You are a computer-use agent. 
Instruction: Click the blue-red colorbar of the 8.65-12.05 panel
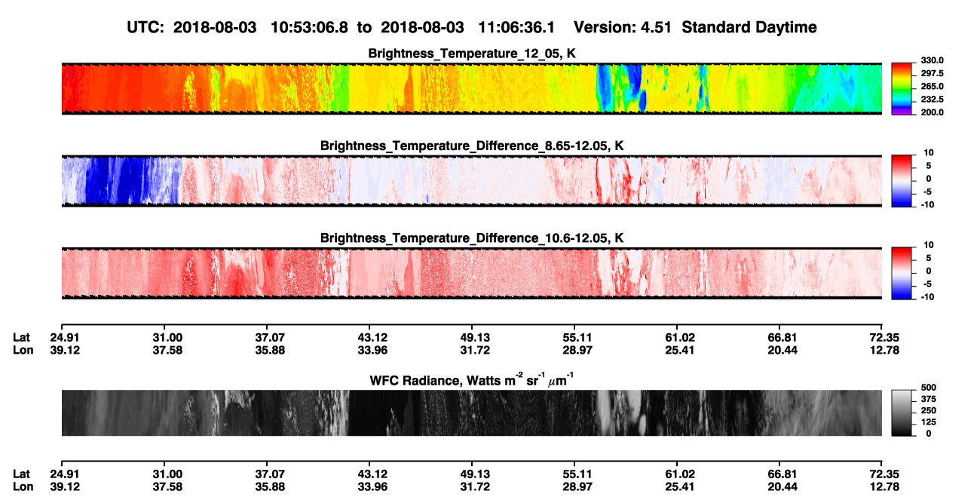902,179
